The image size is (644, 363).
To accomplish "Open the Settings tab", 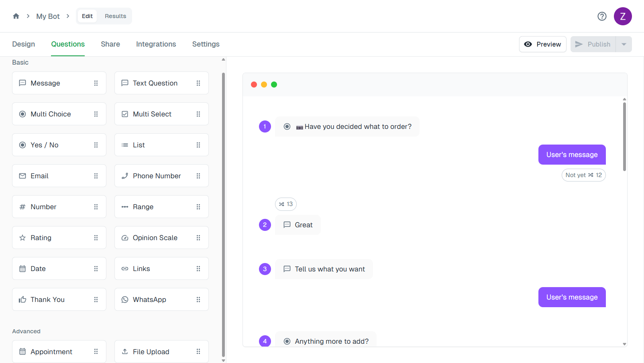I will coord(206,44).
